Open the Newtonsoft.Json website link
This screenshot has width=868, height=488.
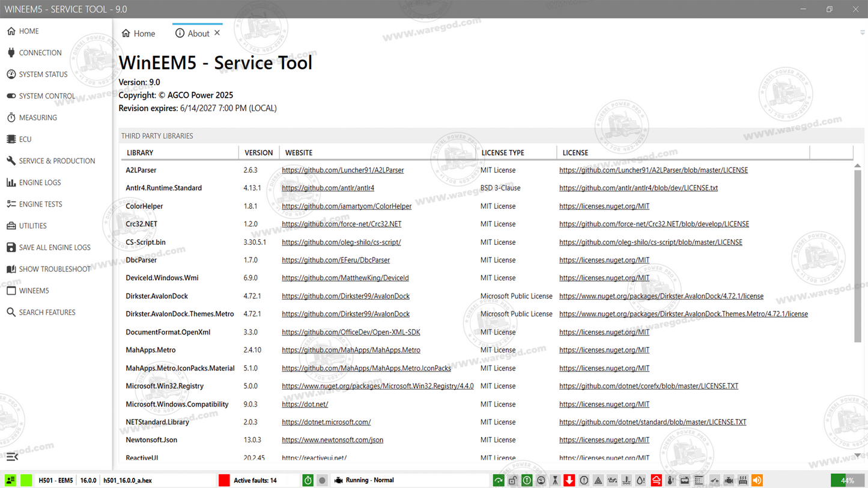332,439
